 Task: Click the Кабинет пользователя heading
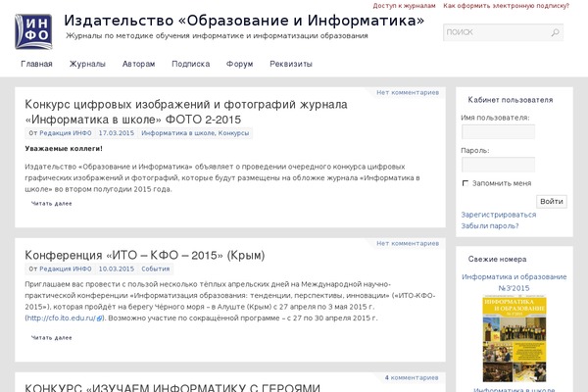coord(511,100)
